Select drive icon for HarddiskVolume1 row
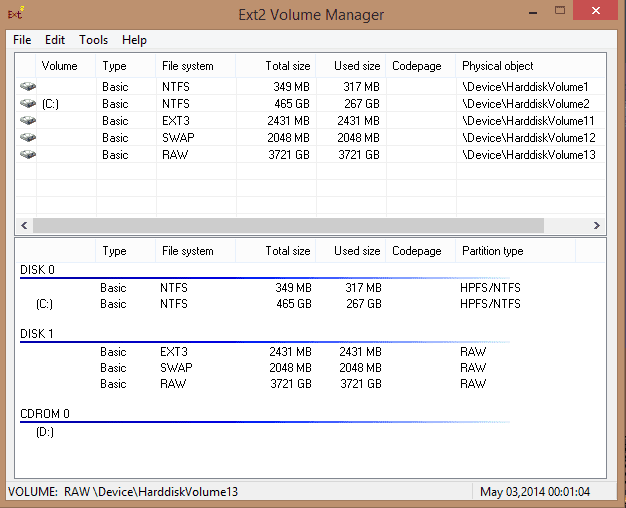This screenshot has height=508, width=626. 28,86
